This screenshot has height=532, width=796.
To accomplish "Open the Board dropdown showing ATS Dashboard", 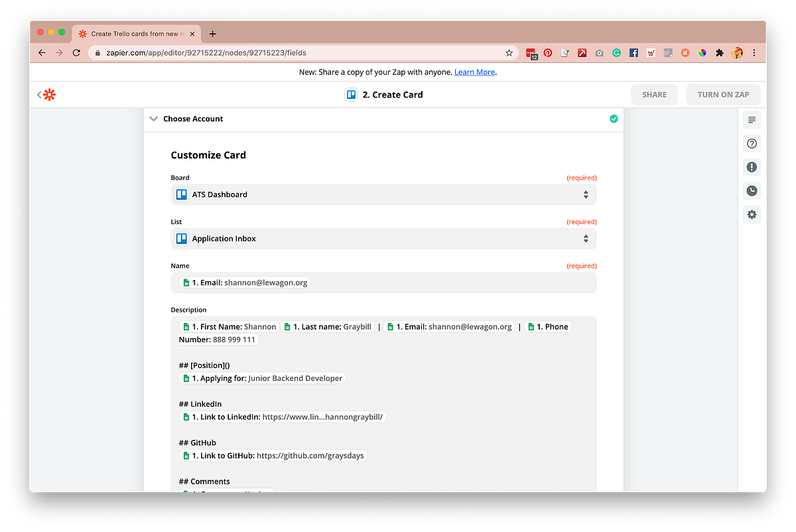I will tap(383, 194).
